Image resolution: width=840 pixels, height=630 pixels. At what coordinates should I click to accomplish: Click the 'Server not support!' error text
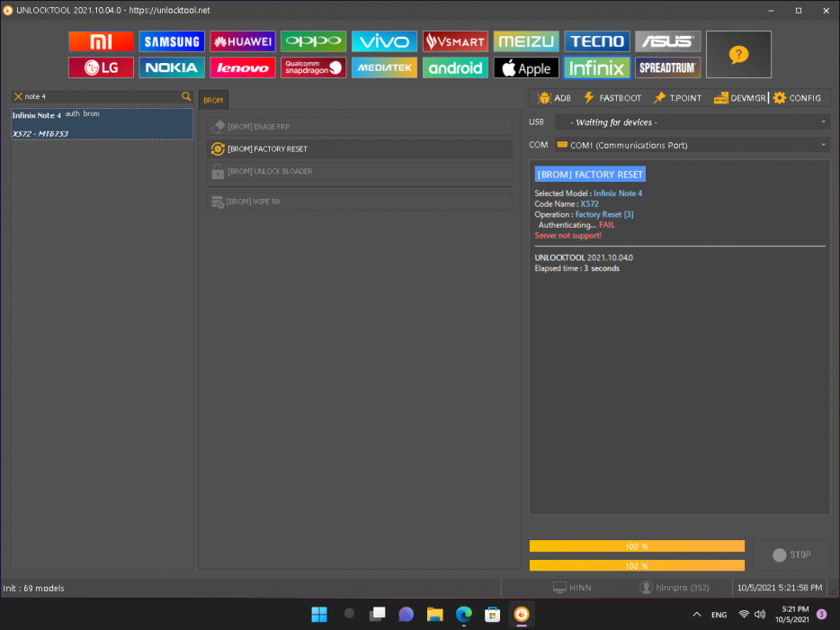click(567, 236)
